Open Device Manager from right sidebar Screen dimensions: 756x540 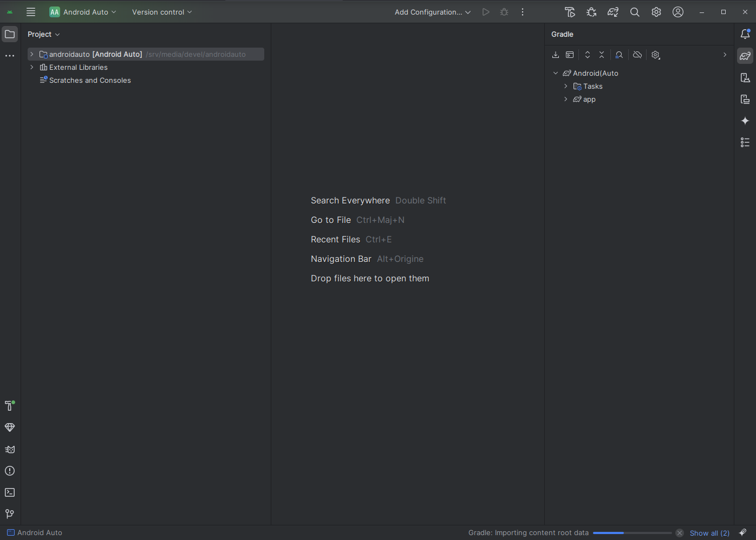click(x=745, y=77)
